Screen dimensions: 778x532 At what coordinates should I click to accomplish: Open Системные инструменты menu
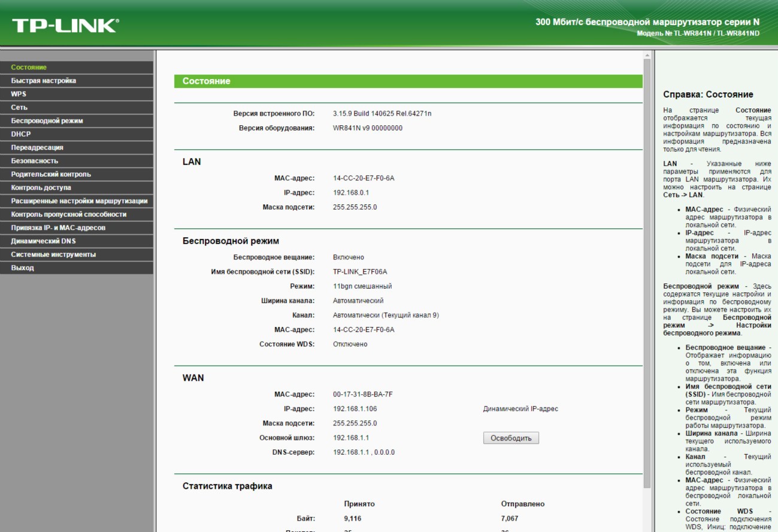53,255
